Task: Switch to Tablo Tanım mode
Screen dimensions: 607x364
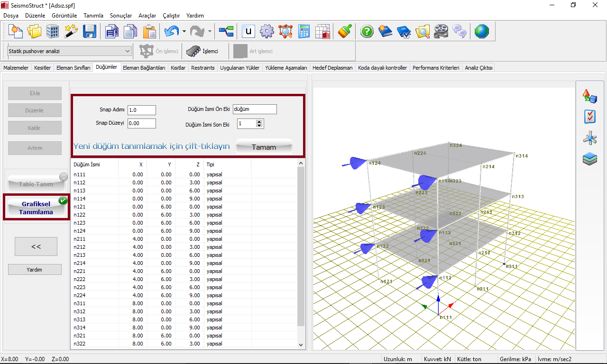Action: [x=36, y=184]
